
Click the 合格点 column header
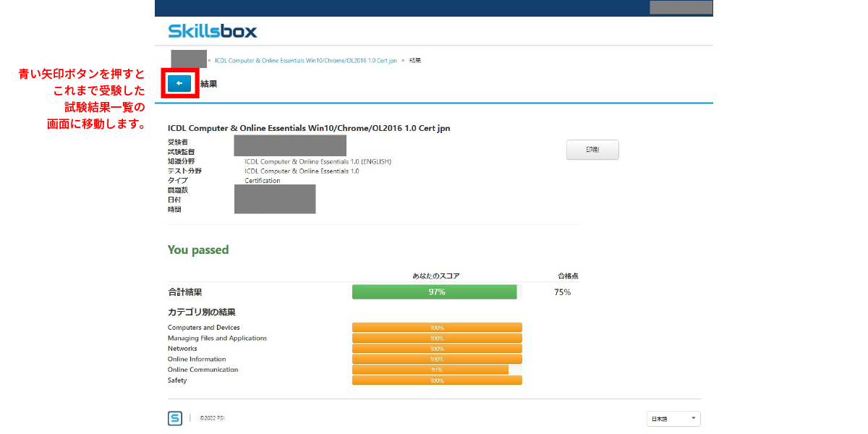point(568,276)
